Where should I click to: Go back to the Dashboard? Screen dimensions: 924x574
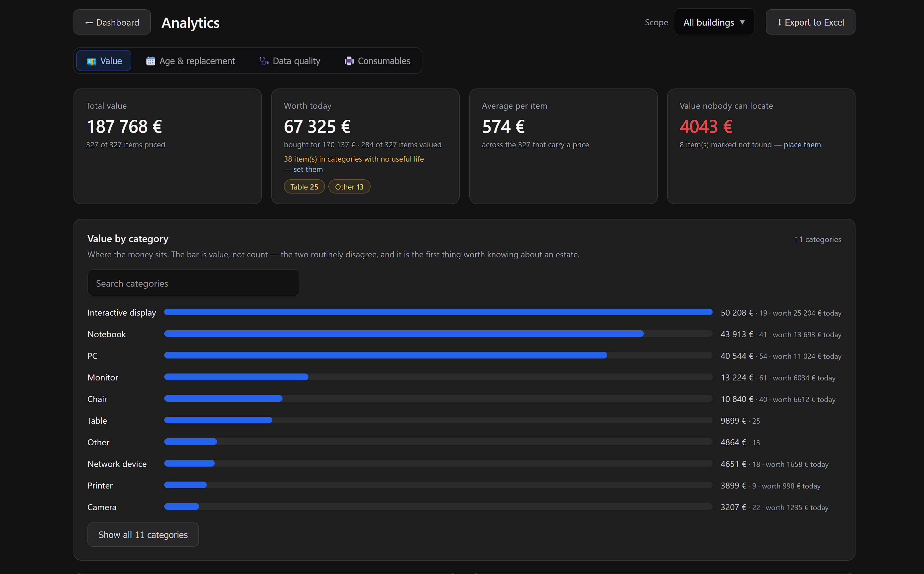click(x=112, y=22)
